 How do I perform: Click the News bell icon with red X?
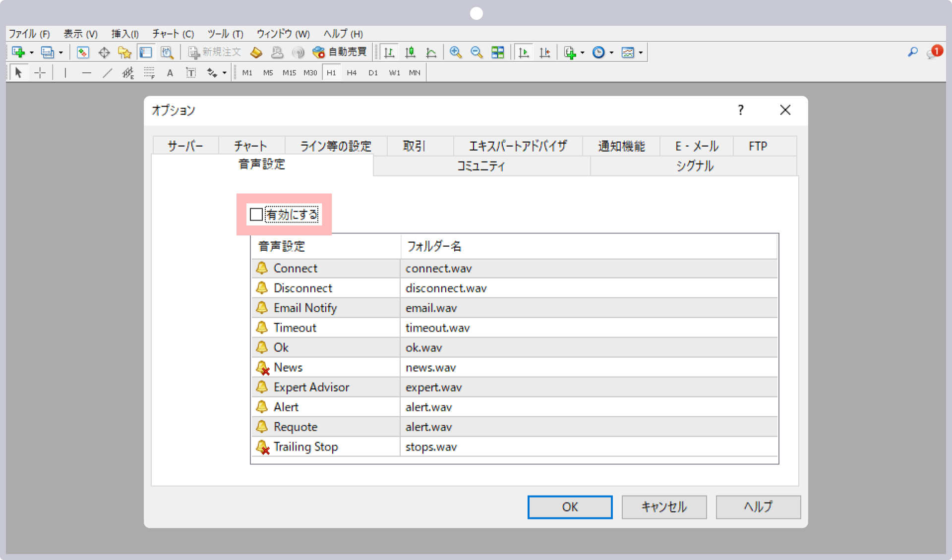(x=262, y=367)
